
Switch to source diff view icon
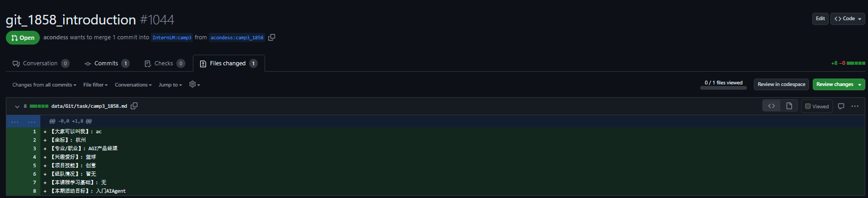(771, 106)
